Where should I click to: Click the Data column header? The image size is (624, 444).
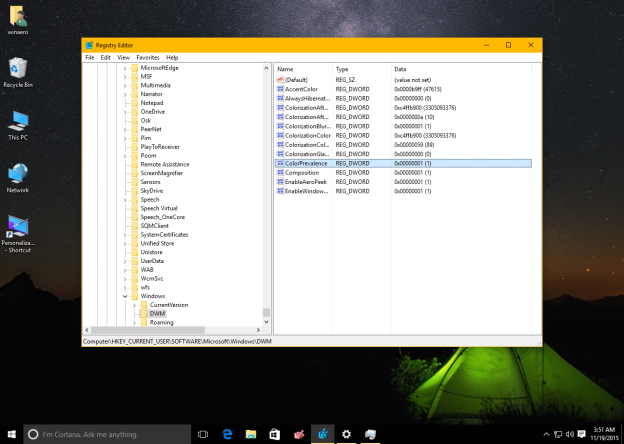click(x=400, y=68)
